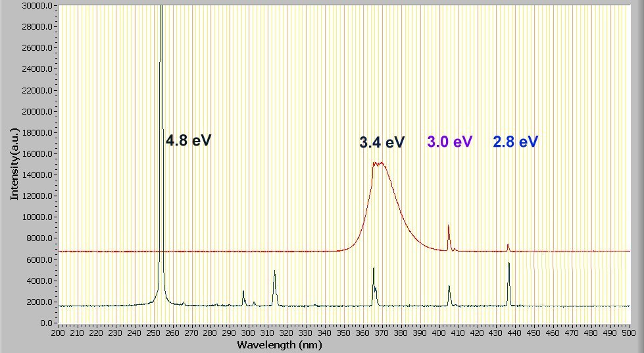
Task: Select the blue 2.8 eV label
Action: pos(516,142)
